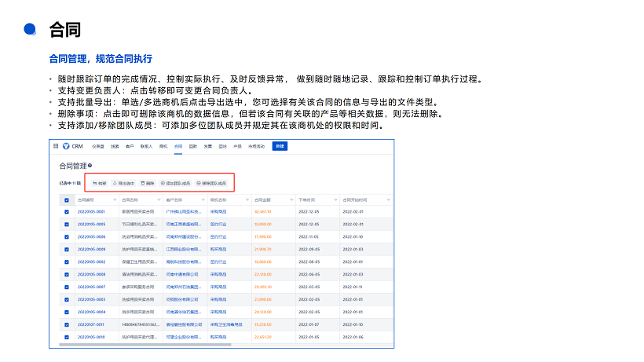Click amount 22,651.20 cell
Viewport: 644px width, 362px height.
tap(262, 337)
